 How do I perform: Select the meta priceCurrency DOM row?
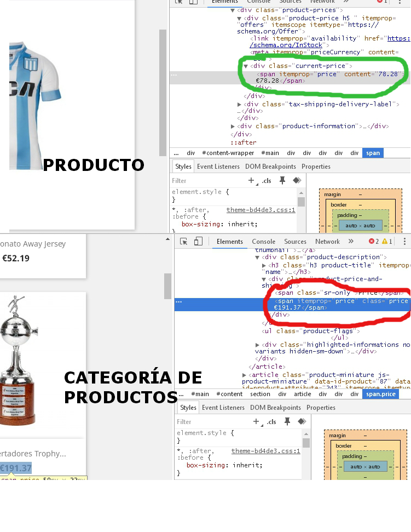(x=325, y=52)
